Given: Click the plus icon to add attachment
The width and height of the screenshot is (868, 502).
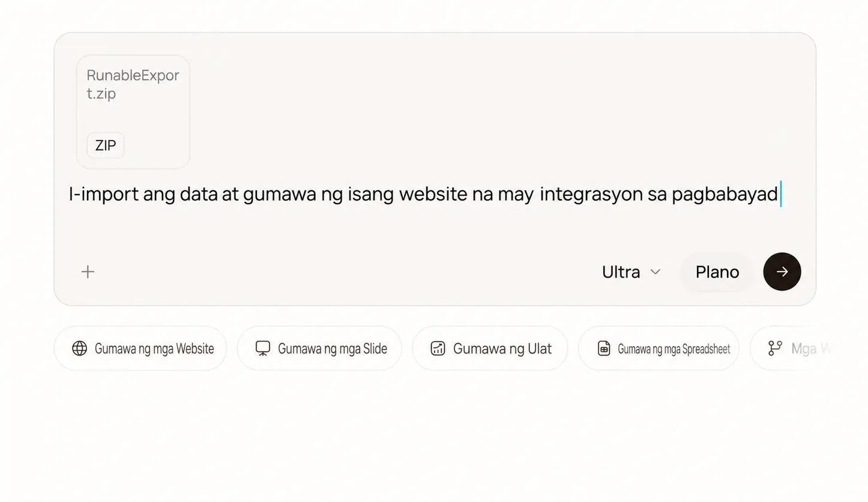Looking at the screenshot, I should (88, 272).
